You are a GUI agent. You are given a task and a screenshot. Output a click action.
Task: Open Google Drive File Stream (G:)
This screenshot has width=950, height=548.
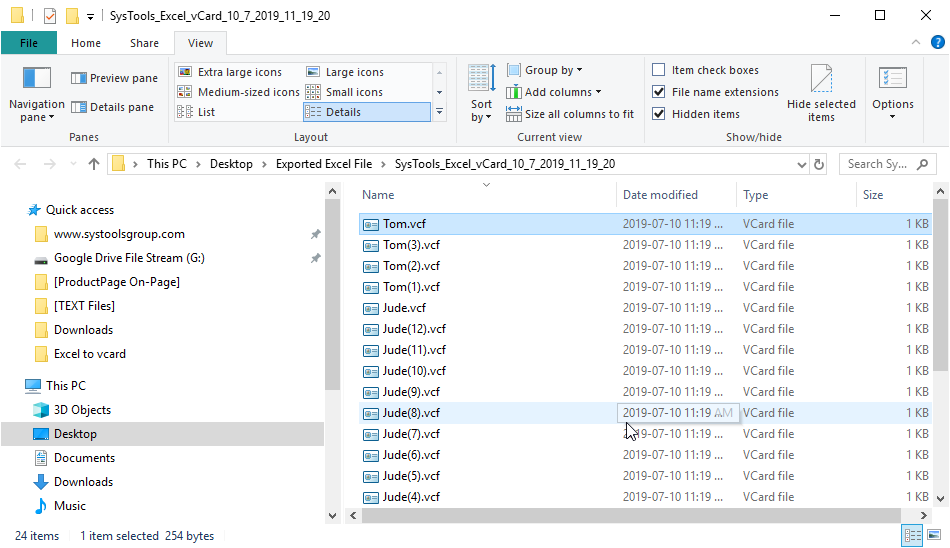pos(129,258)
